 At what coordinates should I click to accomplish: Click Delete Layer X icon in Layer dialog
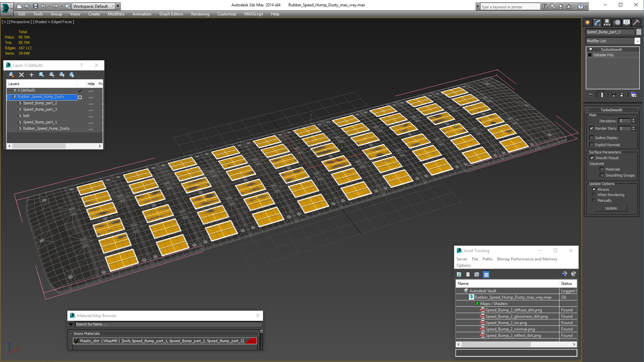[x=21, y=75]
